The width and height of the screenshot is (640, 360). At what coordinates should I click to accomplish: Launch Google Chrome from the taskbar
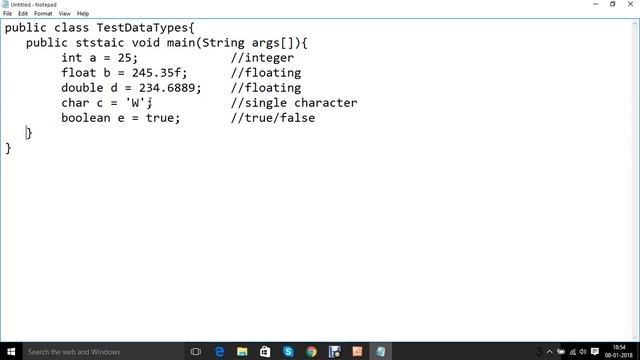point(311,351)
